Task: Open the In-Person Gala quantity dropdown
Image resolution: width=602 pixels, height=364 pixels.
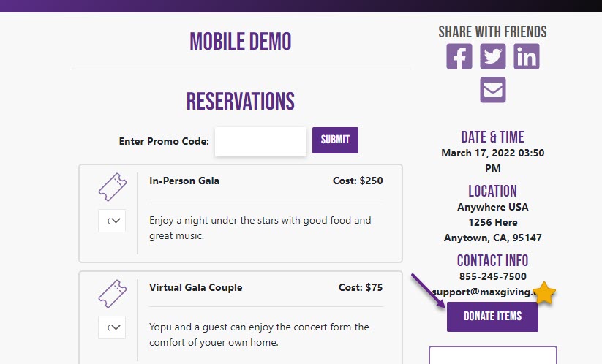Action: click(x=112, y=221)
